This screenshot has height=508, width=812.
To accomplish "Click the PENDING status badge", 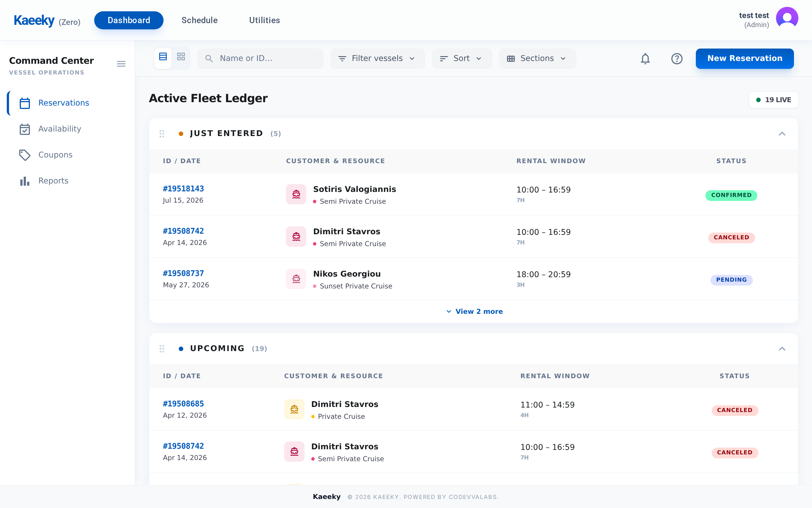I will (x=731, y=280).
